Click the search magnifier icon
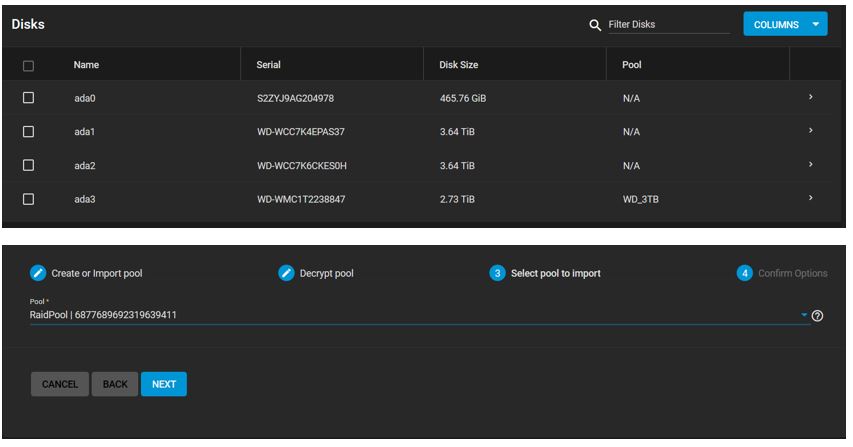The height and width of the screenshot is (447, 853). click(x=595, y=25)
